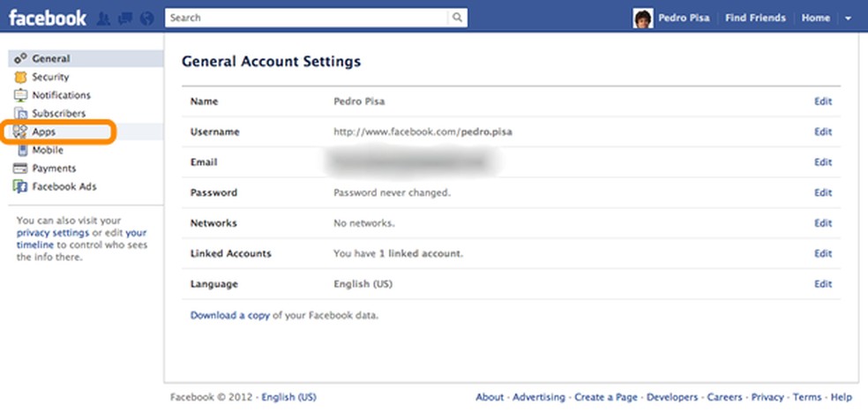Click Find Friends in top bar
This screenshot has width=868, height=412.
click(x=755, y=18)
